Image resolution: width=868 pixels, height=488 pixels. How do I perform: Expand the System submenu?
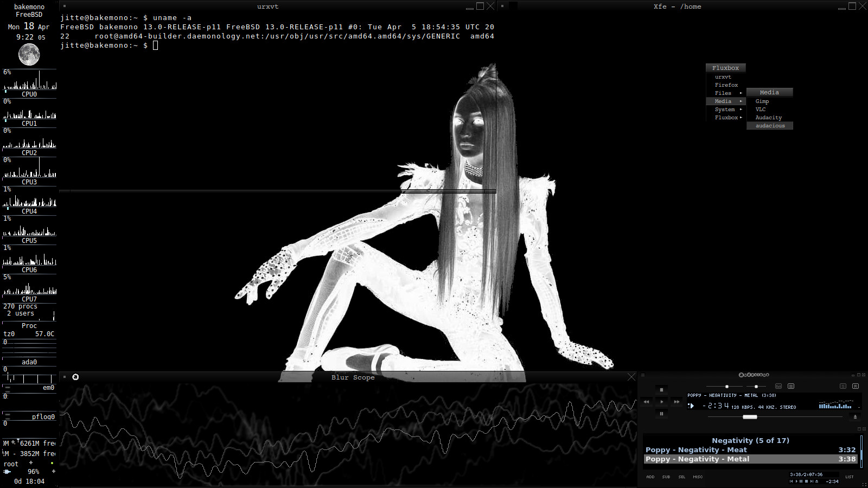point(726,110)
